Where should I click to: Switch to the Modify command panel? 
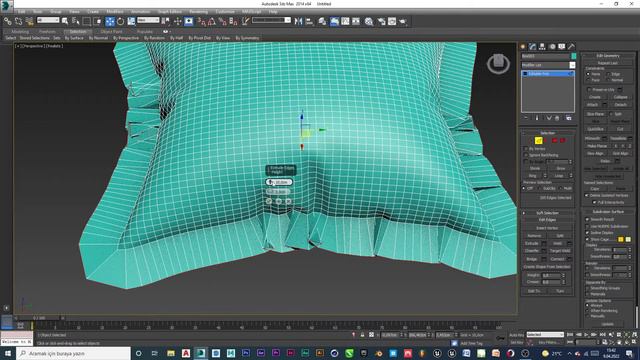(x=532, y=47)
